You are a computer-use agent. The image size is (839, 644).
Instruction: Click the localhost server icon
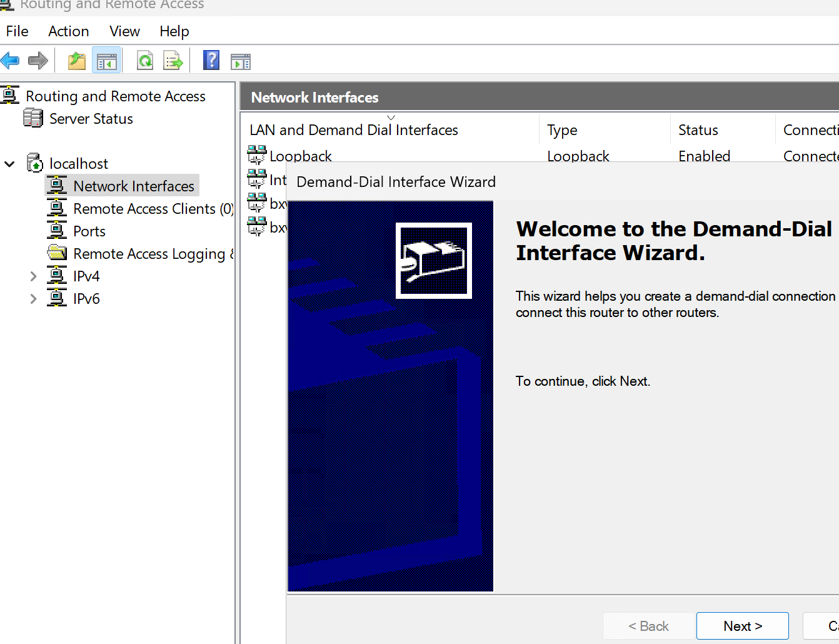point(35,163)
